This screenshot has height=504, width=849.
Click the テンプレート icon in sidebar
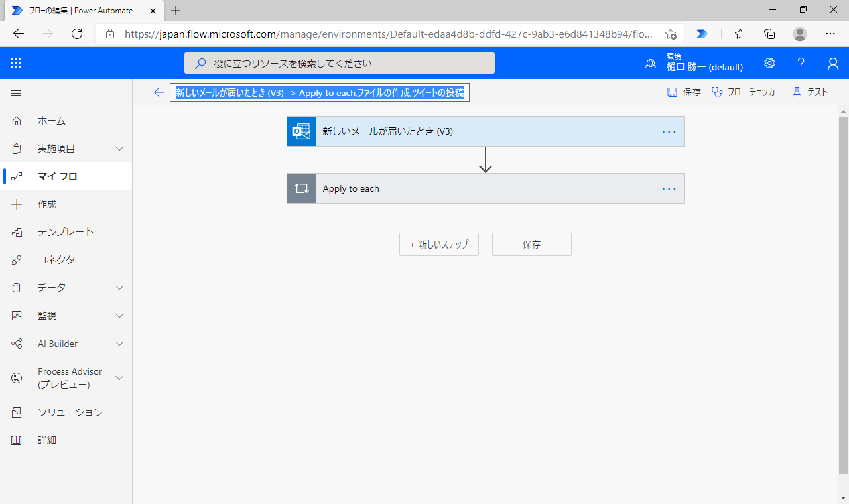pos(17,232)
